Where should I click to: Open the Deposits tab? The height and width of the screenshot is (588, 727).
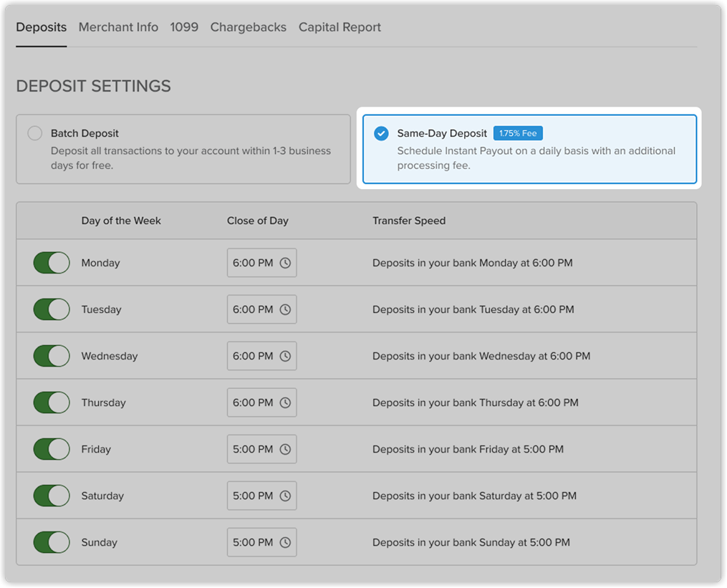pyautogui.click(x=42, y=27)
